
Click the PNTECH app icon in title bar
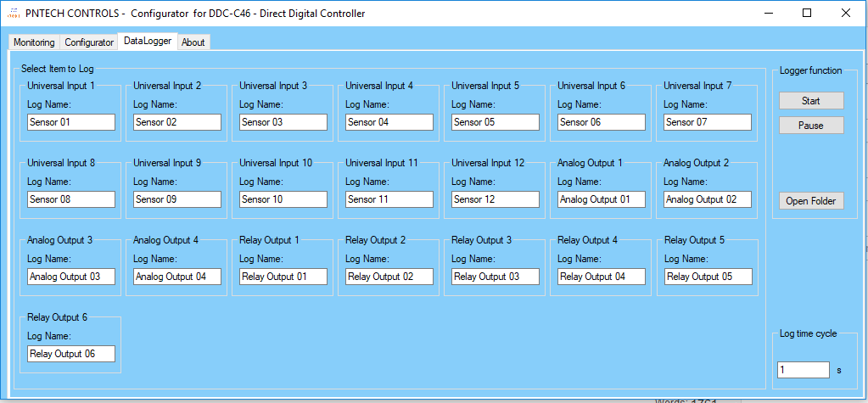point(12,14)
